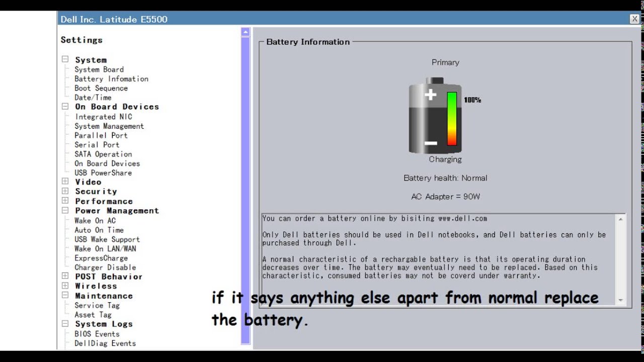Click the System Logs group label

point(104,324)
